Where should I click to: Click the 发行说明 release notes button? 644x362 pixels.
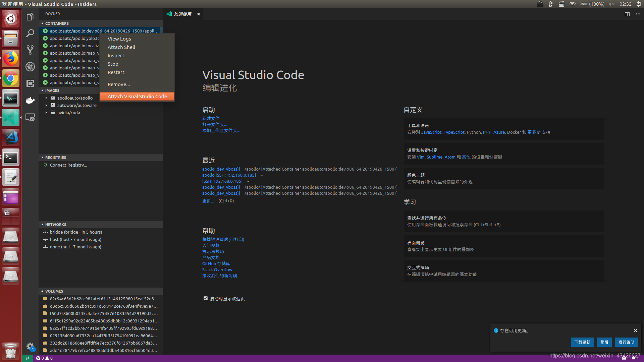[627, 342]
